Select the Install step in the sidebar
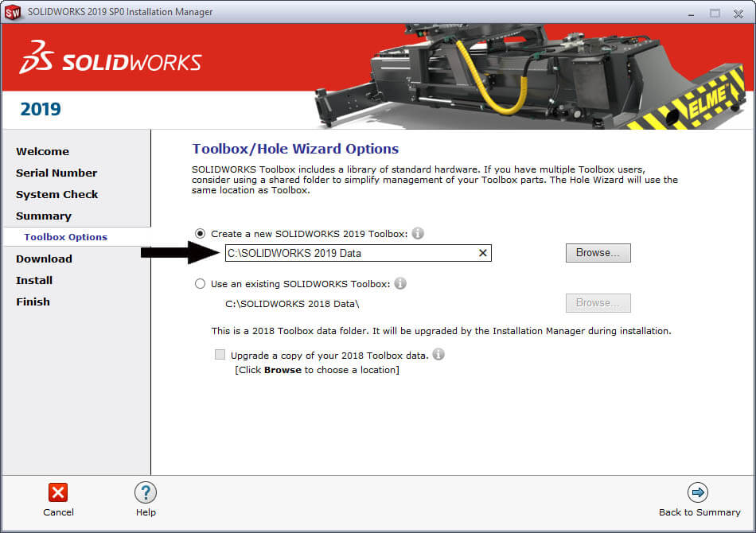This screenshot has width=756, height=533. point(34,280)
